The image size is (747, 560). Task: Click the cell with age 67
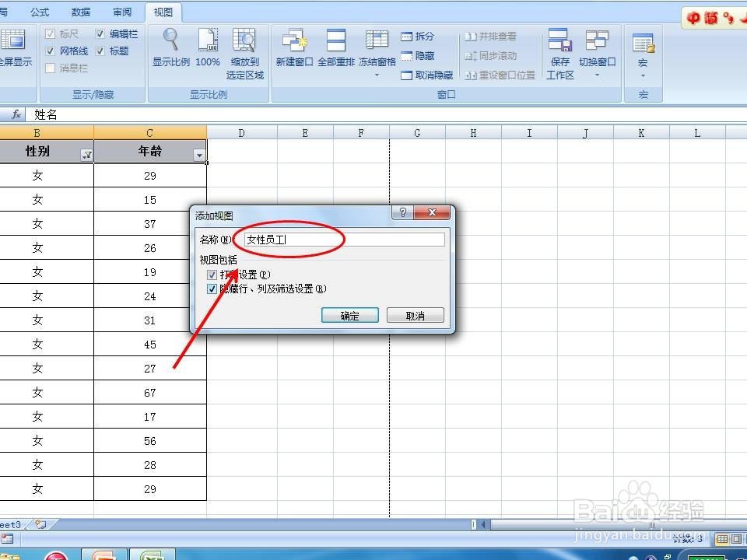(x=150, y=392)
